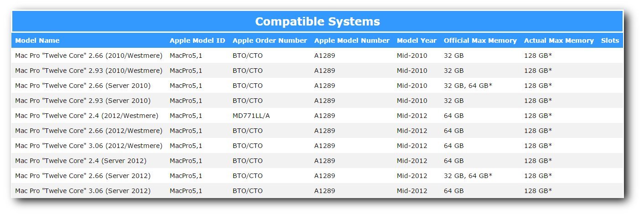Select Mac Pro 2.4 (2012/Westmere) entry
Screen dimensions: 644x214
coord(87,116)
